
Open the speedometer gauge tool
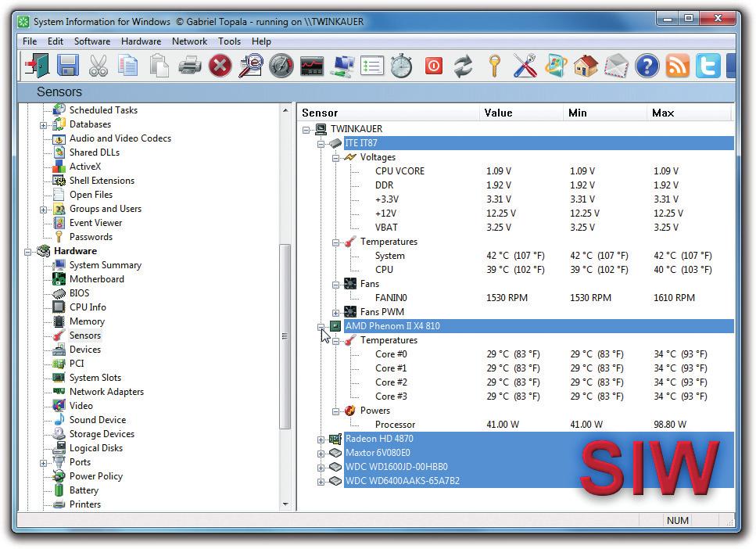pyautogui.click(x=281, y=66)
